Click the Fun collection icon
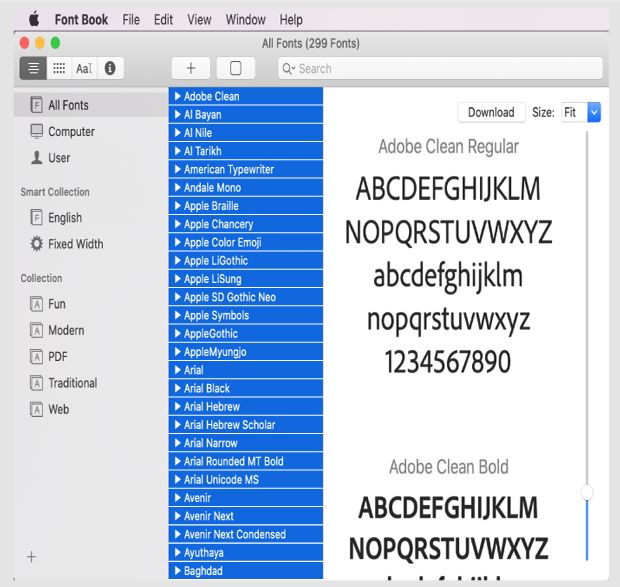Screen dimensions: 620x587 point(36,304)
